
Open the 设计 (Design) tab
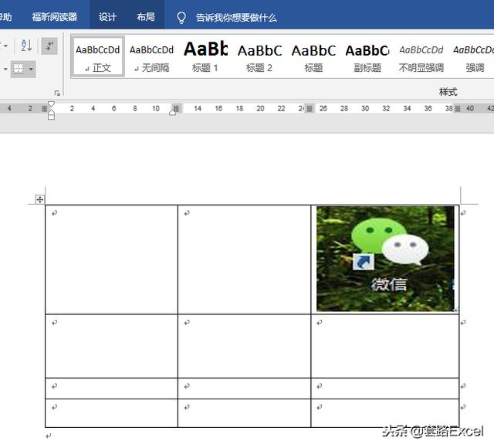pos(107,17)
